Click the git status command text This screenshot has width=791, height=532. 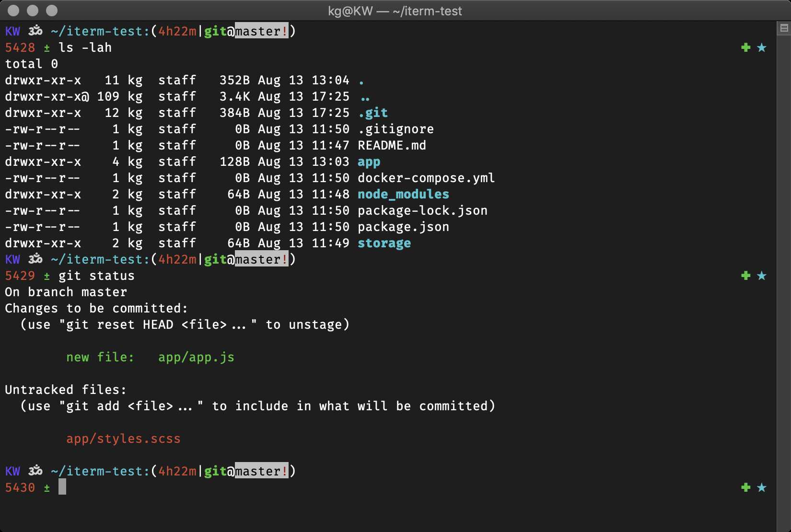coord(97,276)
